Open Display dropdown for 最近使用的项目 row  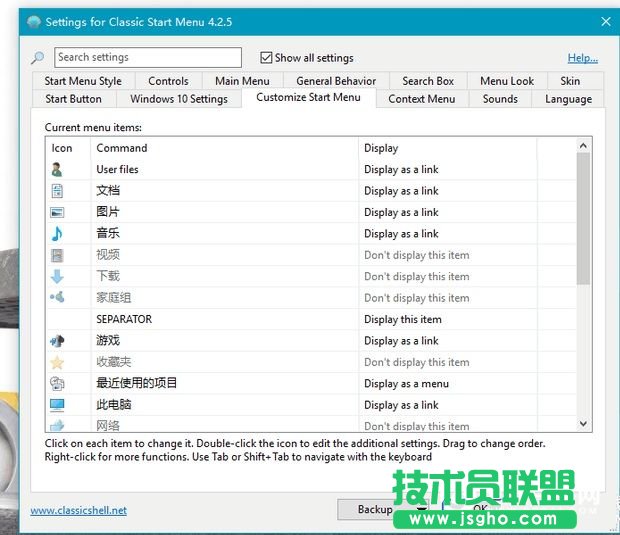pos(448,383)
